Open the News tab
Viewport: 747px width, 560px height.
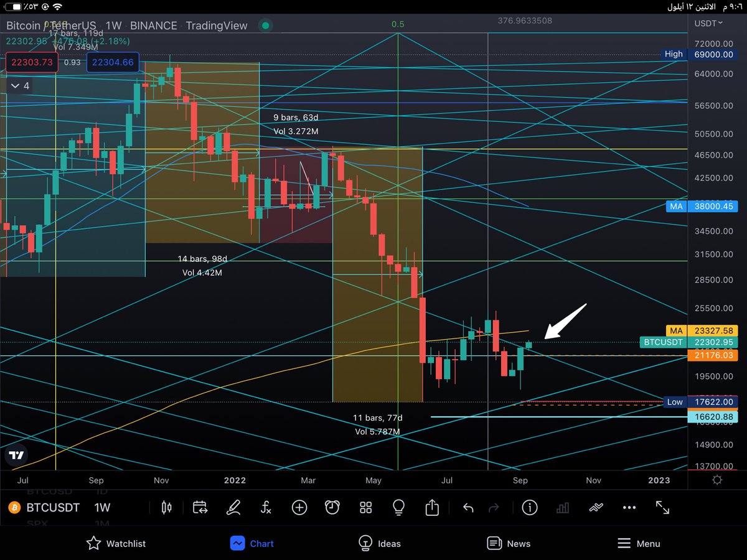[509, 543]
